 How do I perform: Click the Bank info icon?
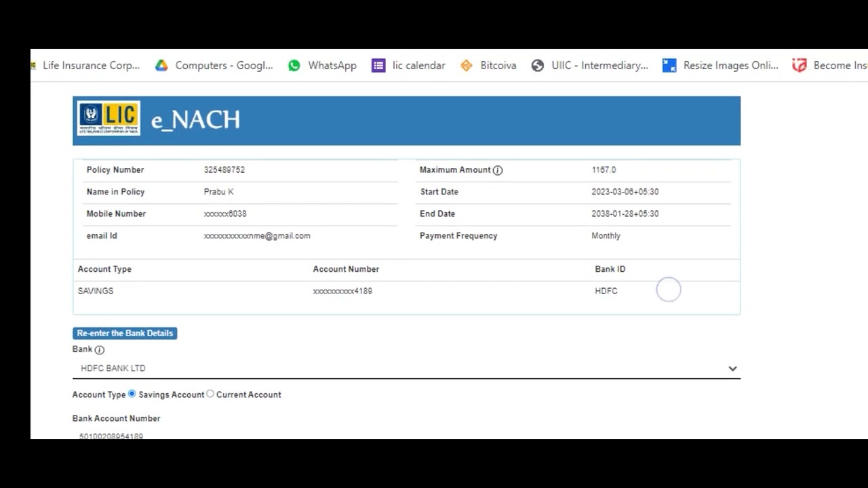(100, 350)
